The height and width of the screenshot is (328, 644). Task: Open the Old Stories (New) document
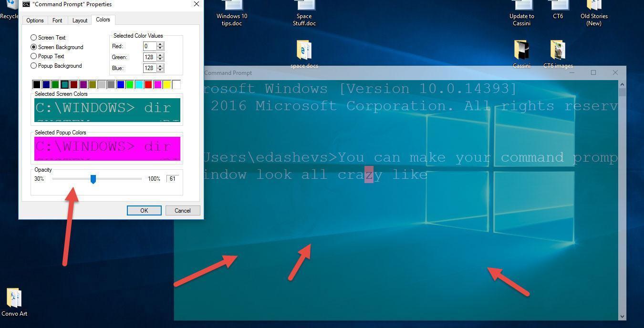[x=593, y=10]
